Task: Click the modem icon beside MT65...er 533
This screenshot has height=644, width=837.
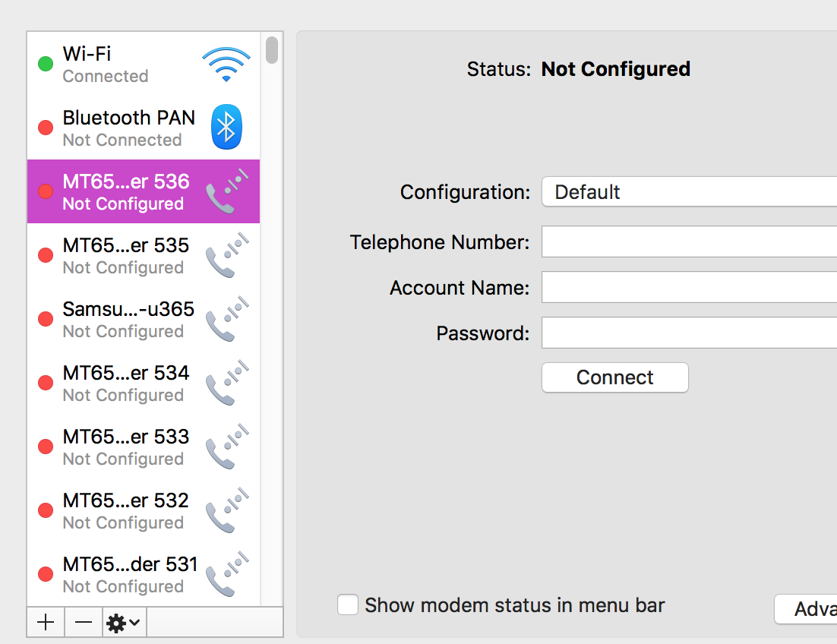Action: [x=226, y=447]
